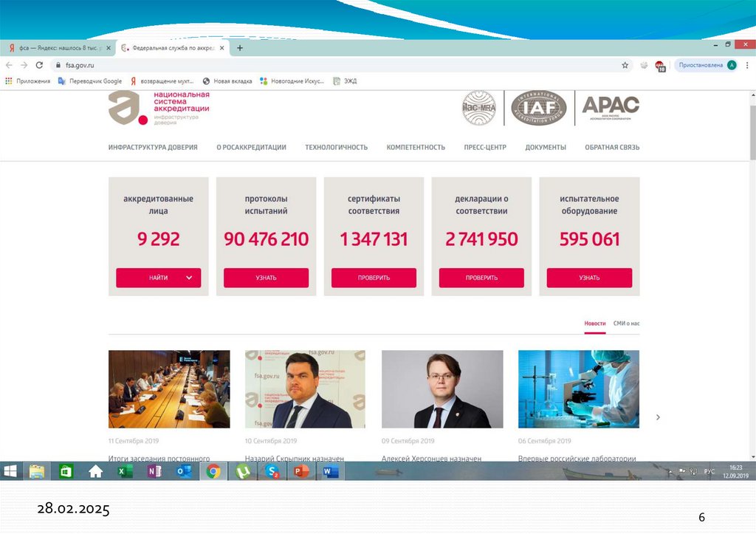Open the meeting room news thumbnail

[169, 389]
